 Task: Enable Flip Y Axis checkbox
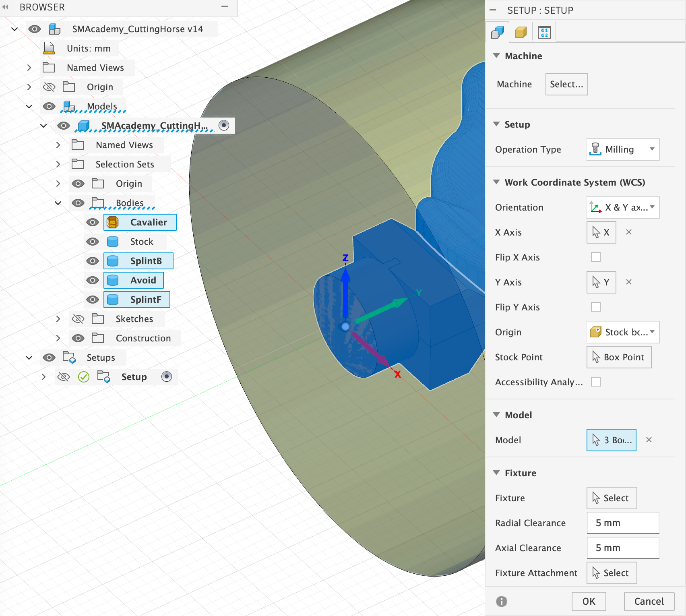pos(595,307)
